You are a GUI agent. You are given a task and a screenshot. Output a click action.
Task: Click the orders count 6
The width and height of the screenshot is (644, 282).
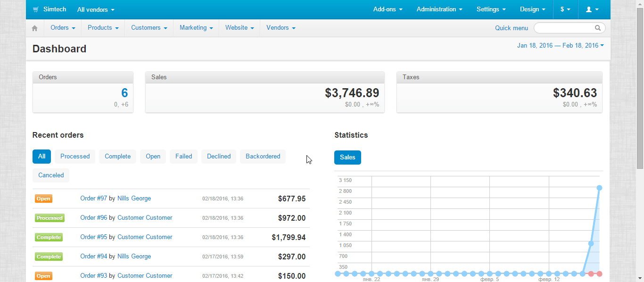124,93
